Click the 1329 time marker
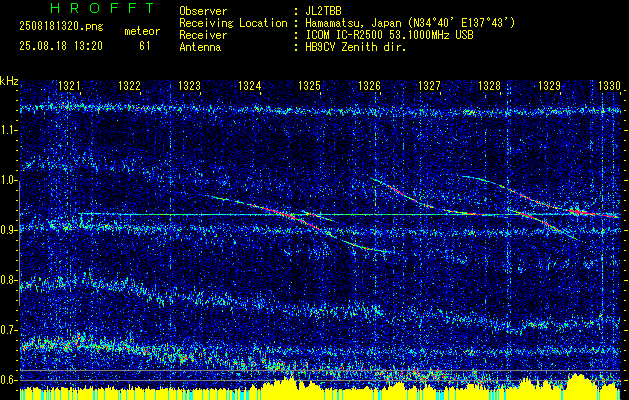The width and height of the screenshot is (629, 400). 549,85
